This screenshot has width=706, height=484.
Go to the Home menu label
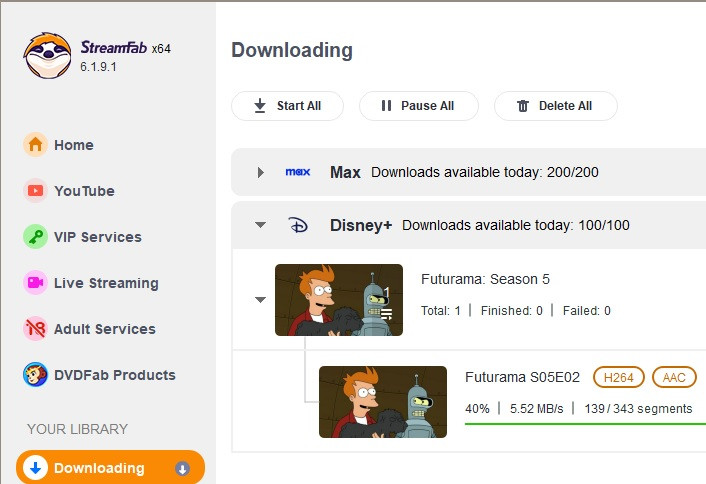74,145
